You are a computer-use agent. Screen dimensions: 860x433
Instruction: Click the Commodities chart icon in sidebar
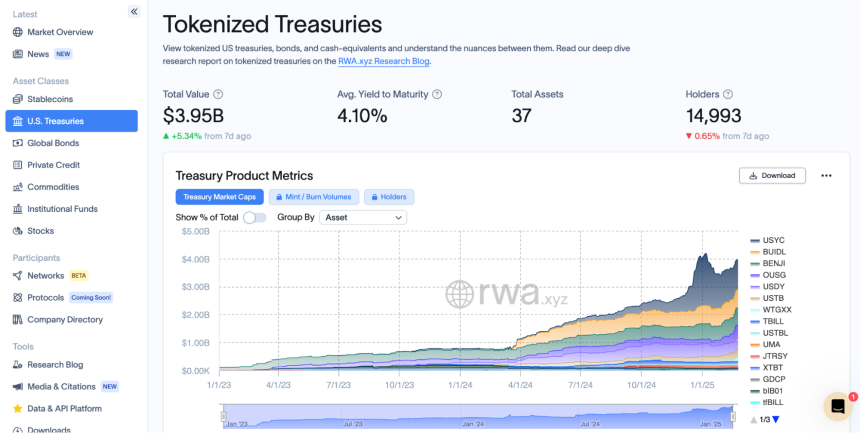pyautogui.click(x=18, y=187)
